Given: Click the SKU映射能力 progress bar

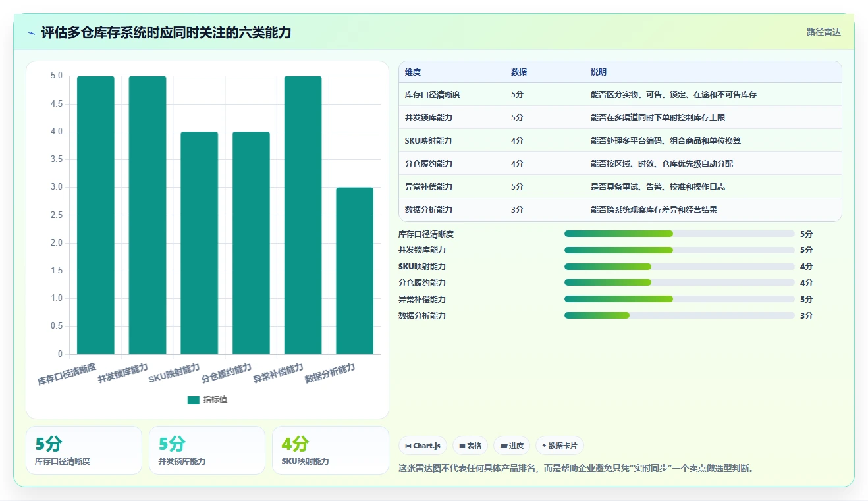Looking at the screenshot, I should 680,267.
